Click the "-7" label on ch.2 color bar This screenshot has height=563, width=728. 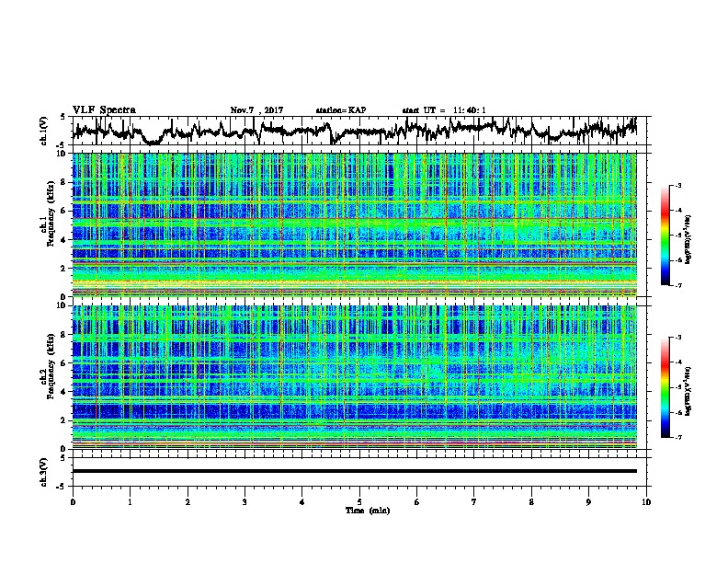pos(678,437)
